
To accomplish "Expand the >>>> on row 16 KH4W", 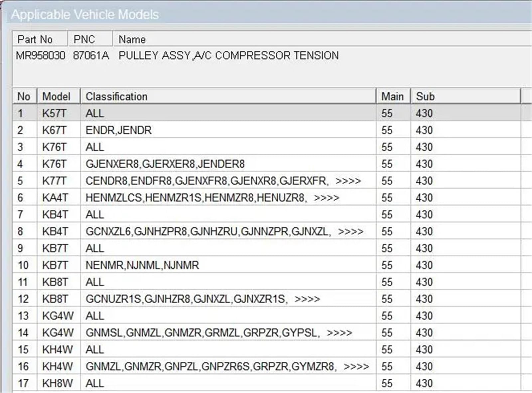I will 356,367.
